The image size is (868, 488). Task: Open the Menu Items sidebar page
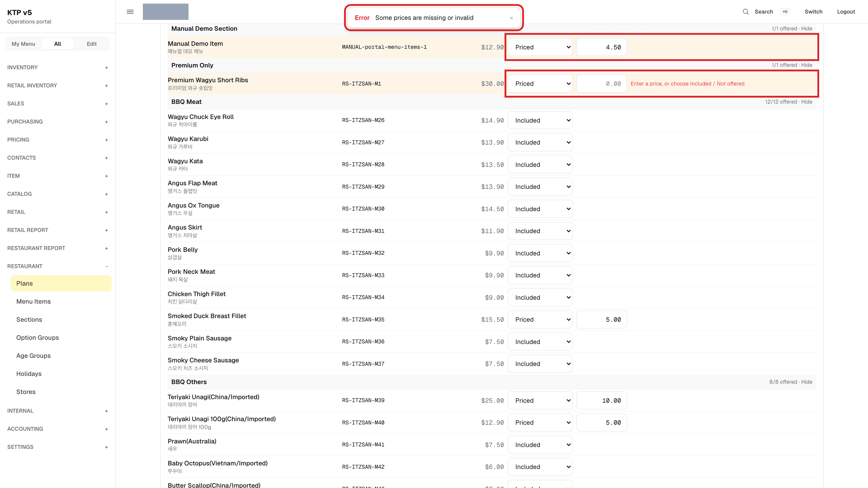[33, 302]
